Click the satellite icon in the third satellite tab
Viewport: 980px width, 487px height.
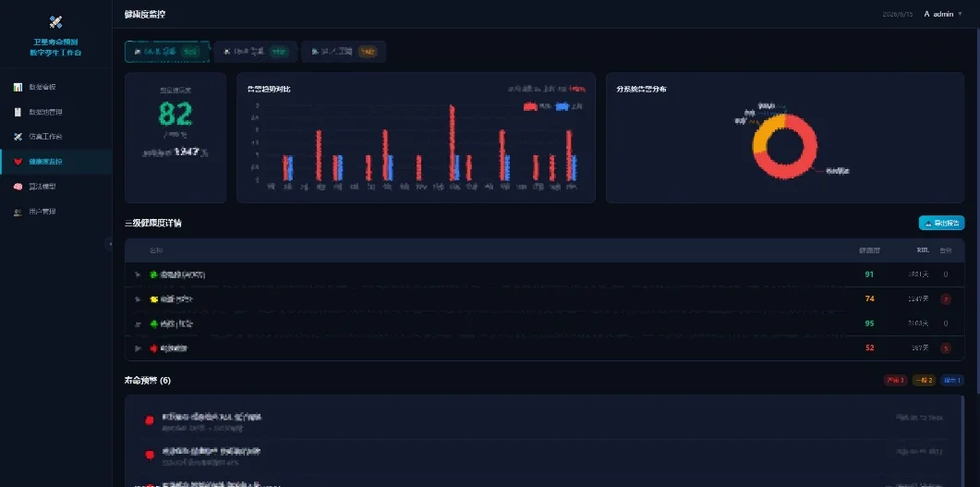click(x=314, y=52)
